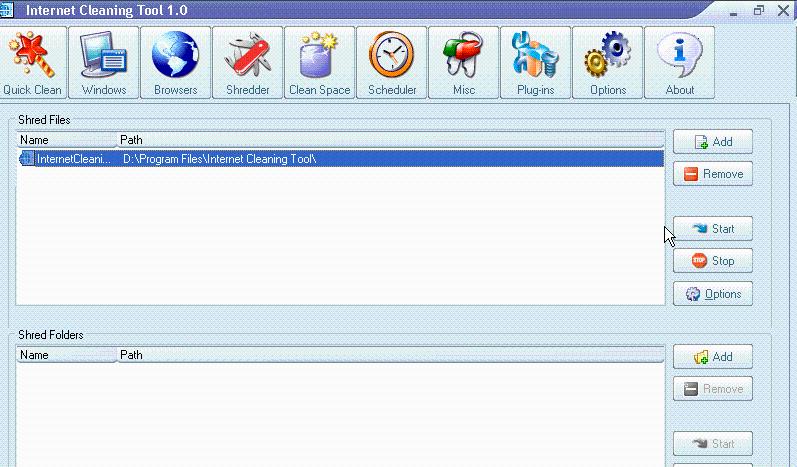This screenshot has height=467, width=797.
Task: Open the Misc section
Action: [464, 63]
